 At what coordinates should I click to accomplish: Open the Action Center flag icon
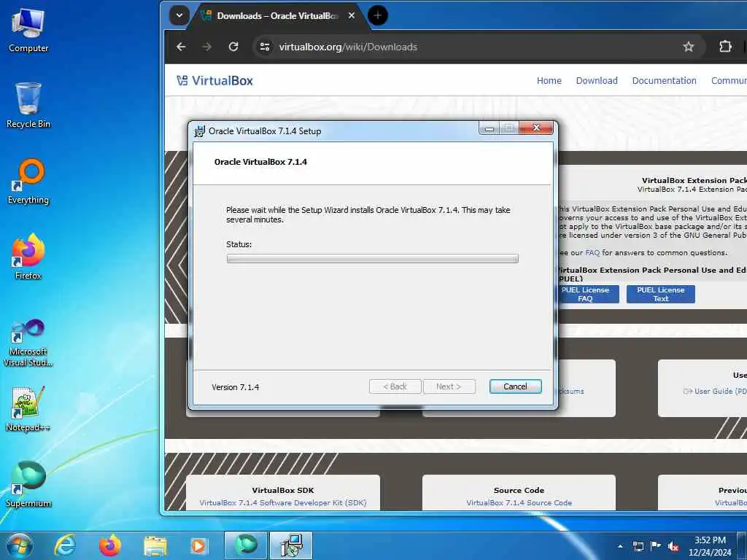point(656,546)
